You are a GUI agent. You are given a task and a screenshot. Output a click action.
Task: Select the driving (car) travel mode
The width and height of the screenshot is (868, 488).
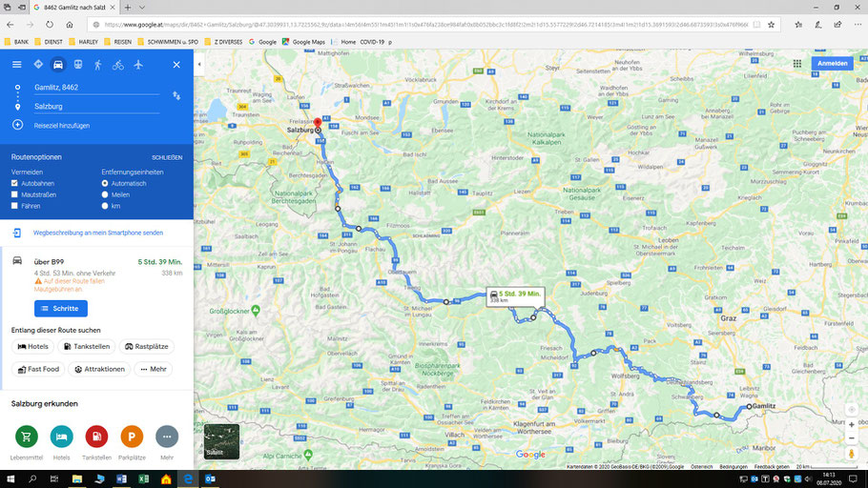[x=57, y=65]
